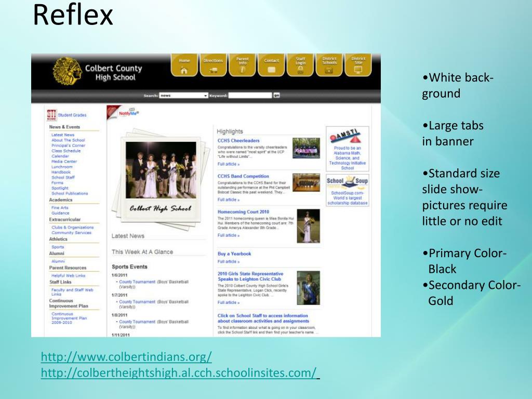
Task: Click the AMSTI logo
Action: [345, 136]
